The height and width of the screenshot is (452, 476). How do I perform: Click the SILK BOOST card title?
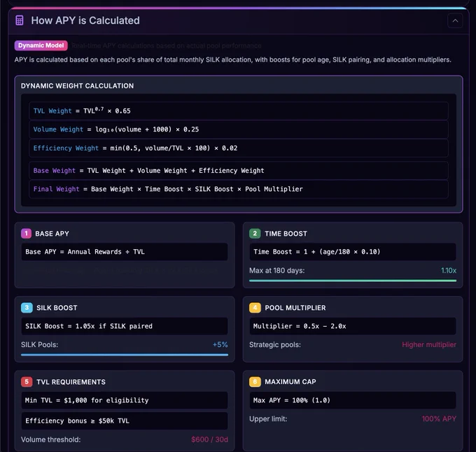point(57,308)
